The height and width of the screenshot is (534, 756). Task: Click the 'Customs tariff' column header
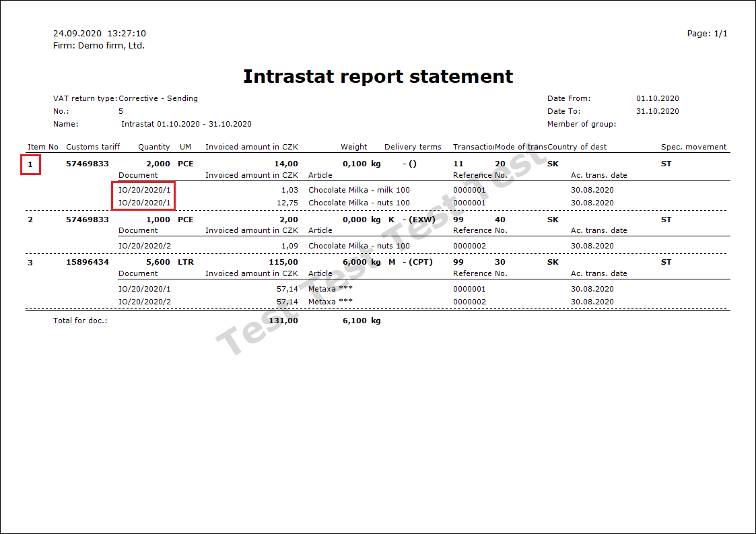pyautogui.click(x=93, y=147)
